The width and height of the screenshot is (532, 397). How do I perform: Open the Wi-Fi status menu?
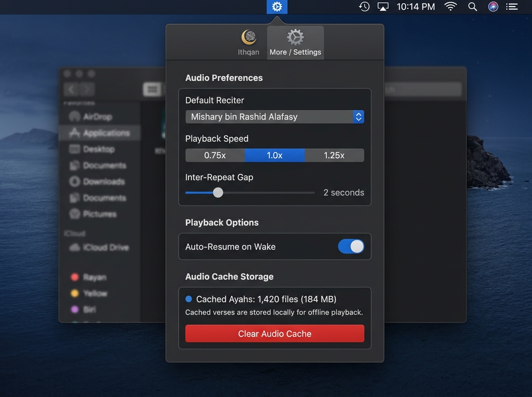[x=451, y=7]
